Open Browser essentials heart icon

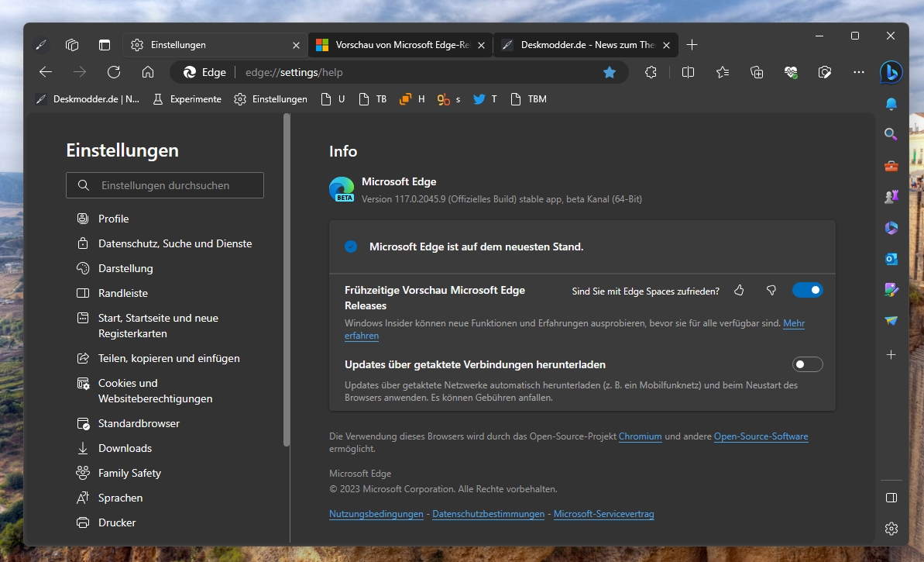tap(791, 72)
